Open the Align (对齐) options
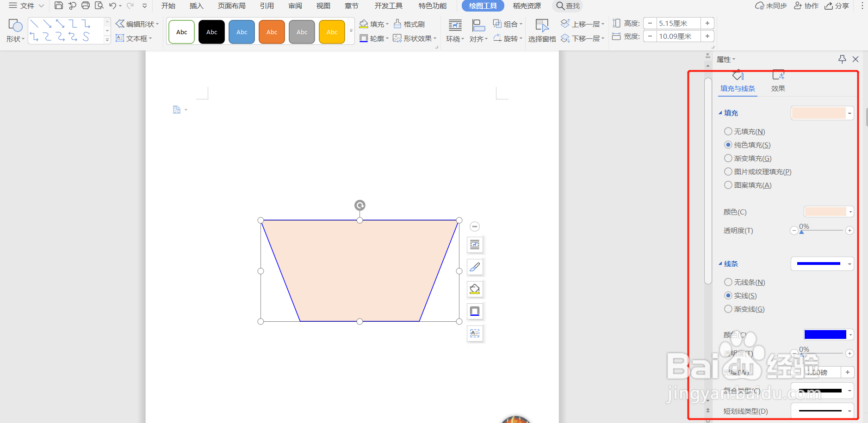This screenshot has height=423, width=868. tap(478, 31)
